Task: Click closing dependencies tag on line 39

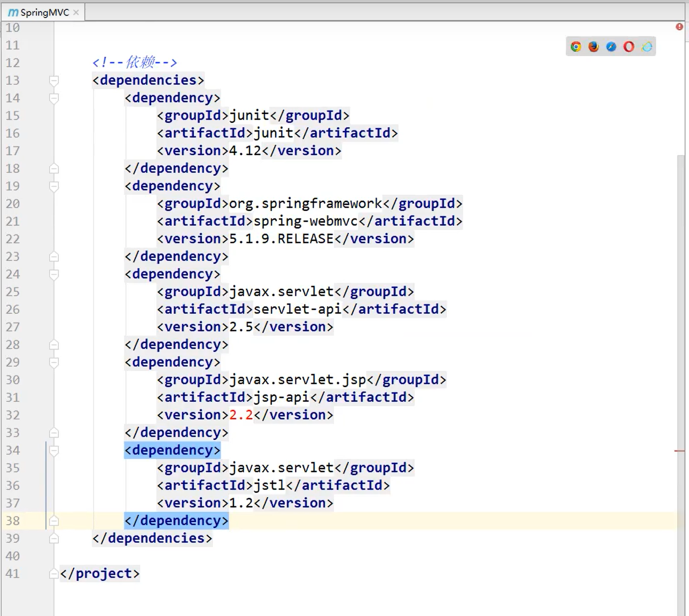Action: [x=152, y=538]
